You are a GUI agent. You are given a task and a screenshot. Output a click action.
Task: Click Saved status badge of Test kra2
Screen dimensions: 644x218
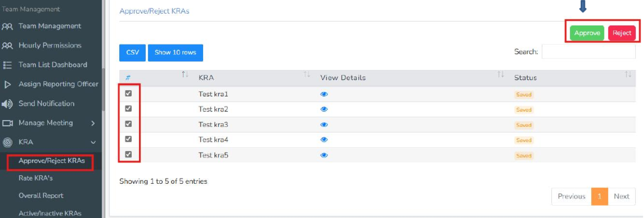pos(524,110)
